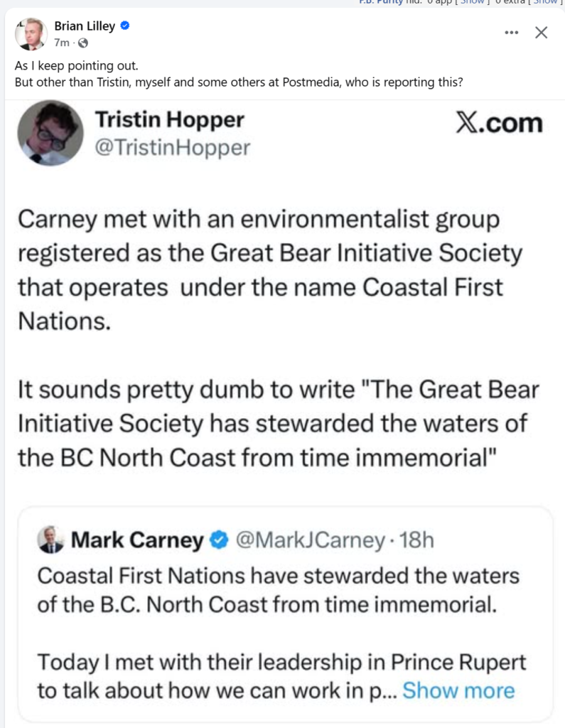Click the public globe privacy icon
The height and width of the screenshot is (728, 565).
[83, 43]
